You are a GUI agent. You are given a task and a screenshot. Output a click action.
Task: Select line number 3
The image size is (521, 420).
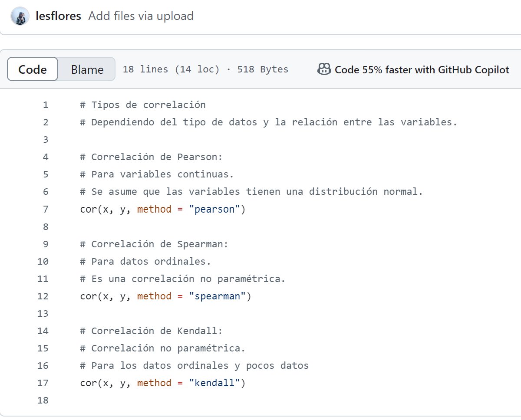[x=46, y=140]
